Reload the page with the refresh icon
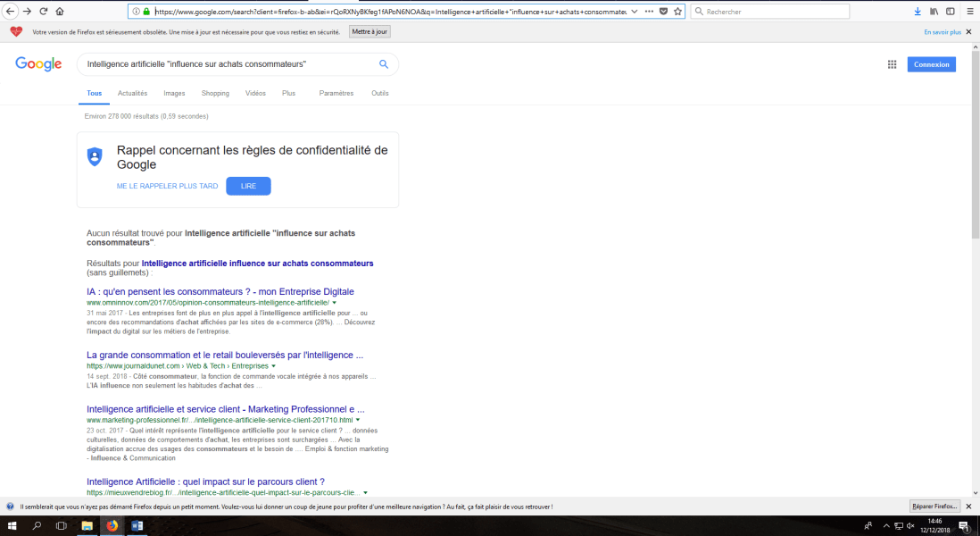 [x=43, y=12]
